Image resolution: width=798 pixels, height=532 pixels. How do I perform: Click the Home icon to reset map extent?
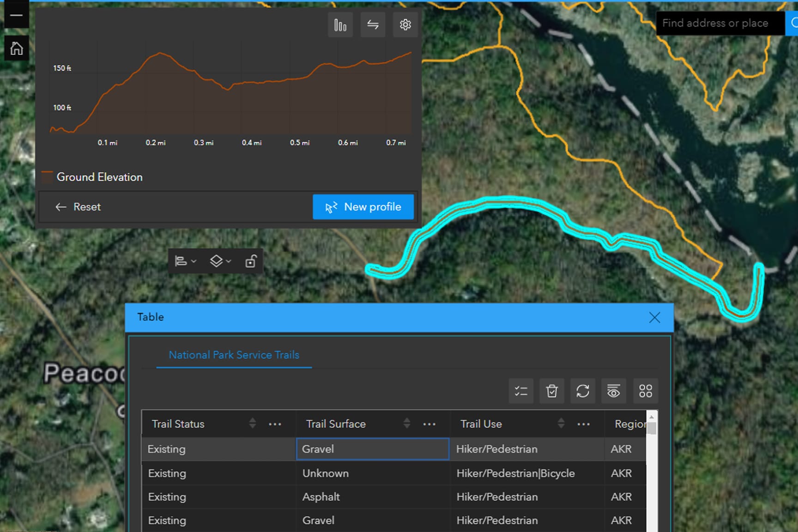tap(16, 48)
